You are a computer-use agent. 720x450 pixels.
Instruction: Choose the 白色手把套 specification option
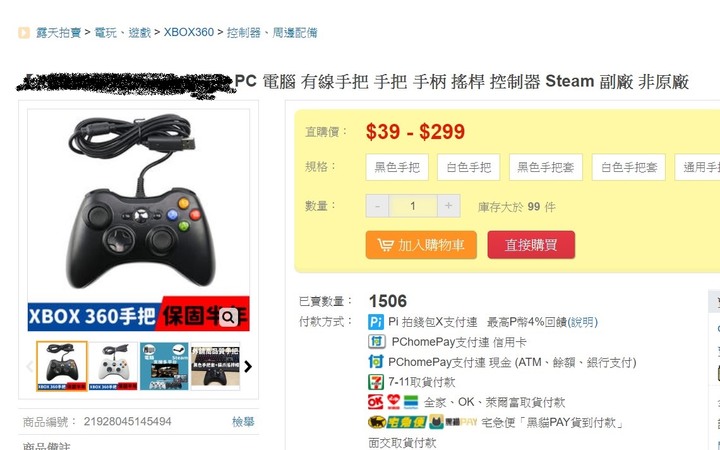tap(629, 167)
